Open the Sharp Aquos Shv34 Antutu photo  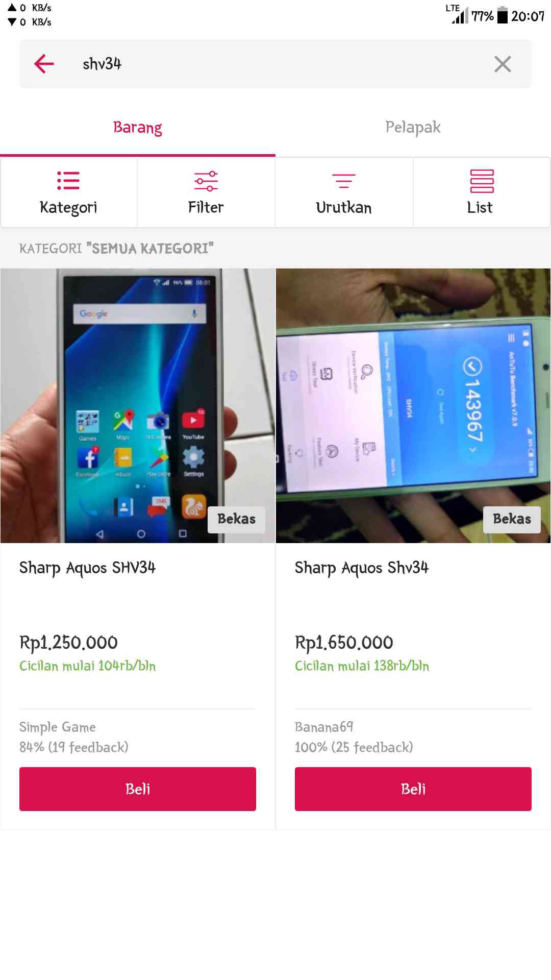coord(413,406)
